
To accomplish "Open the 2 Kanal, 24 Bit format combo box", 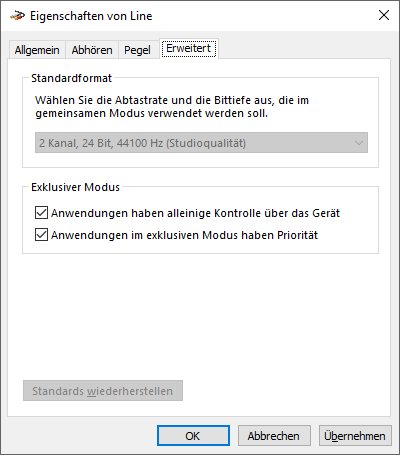I will coord(201,143).
